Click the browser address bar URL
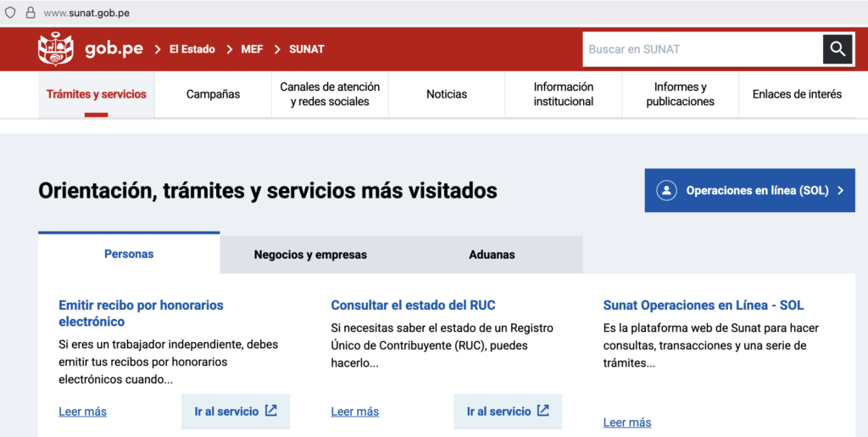This screenshot has height=437, width=868. coord(87,13)
